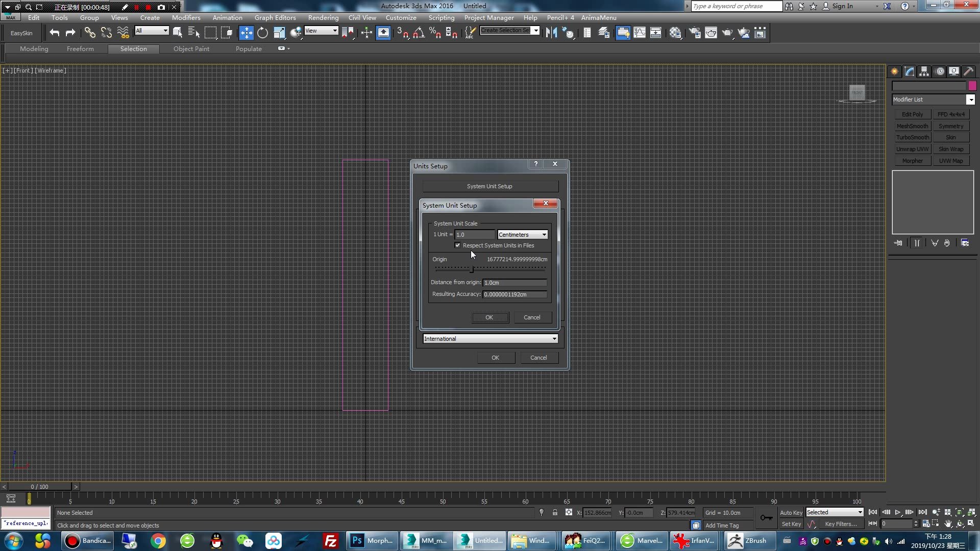Click the Origin slider handle

472,269
